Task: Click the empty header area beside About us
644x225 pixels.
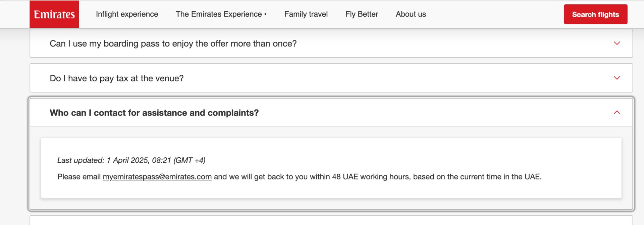Action: click(x=495, y=14)
